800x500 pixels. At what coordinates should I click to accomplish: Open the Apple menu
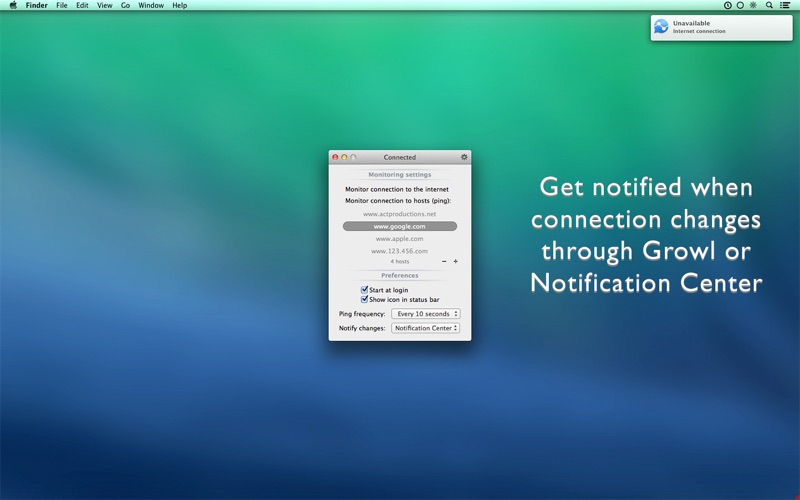pyautogui.click(x=13, y=5)
